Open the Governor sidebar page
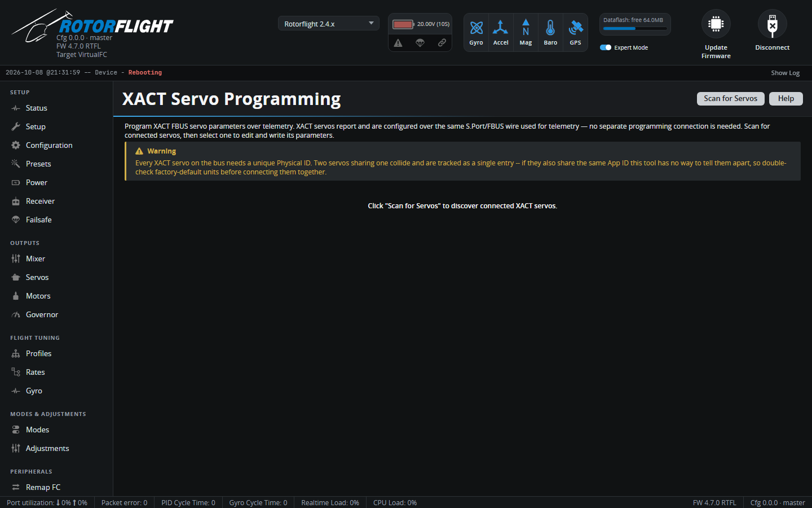812x508 pixels. click(56, 314)
